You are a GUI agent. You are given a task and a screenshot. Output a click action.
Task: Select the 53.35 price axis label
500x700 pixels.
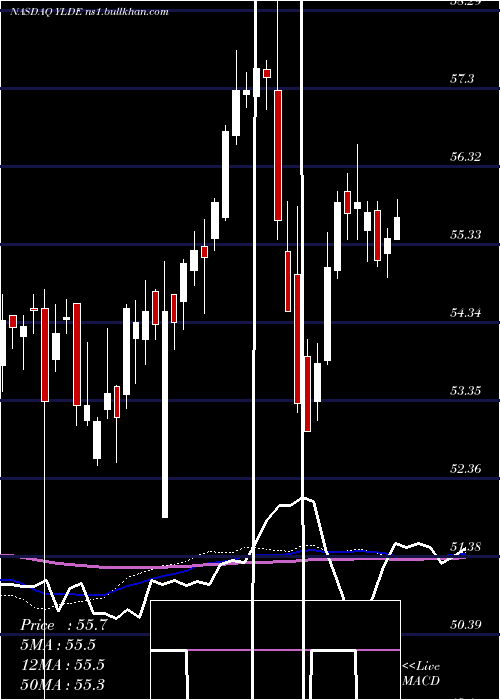pyautogui.click(x=466, y=391)
